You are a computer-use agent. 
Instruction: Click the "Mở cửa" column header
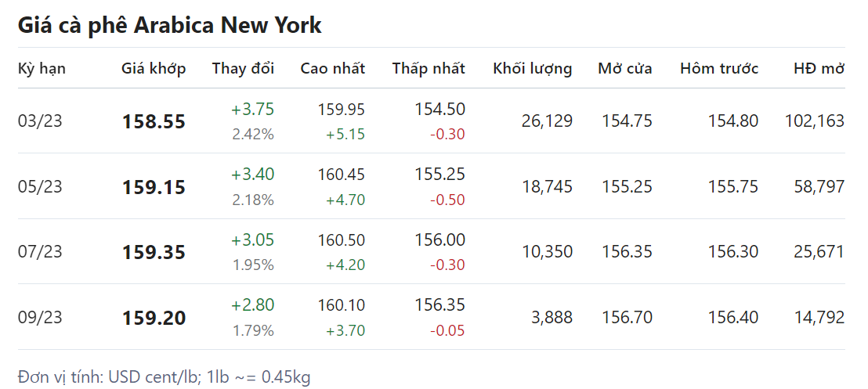624,68
